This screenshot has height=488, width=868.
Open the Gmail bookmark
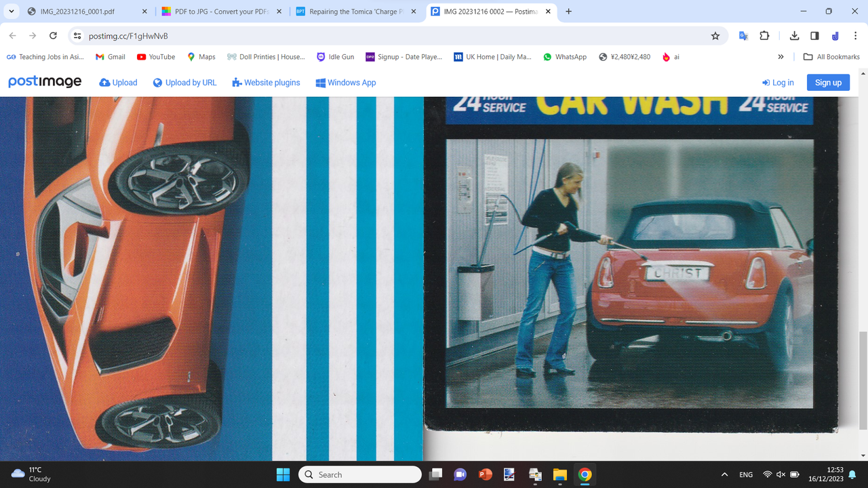(111, 57)
